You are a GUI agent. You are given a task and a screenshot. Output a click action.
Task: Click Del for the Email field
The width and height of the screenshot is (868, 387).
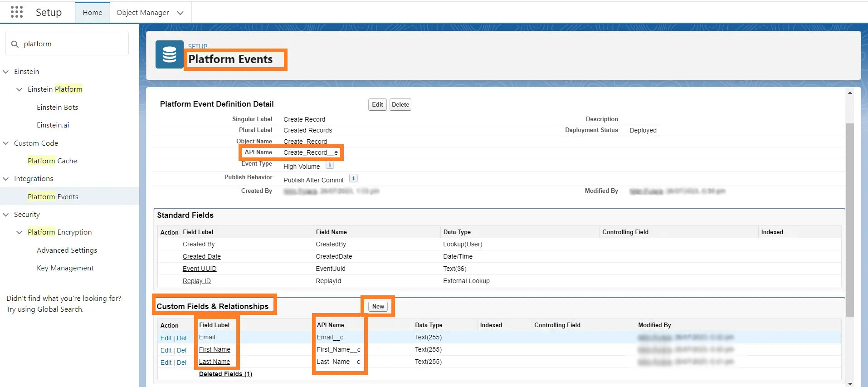point(181,338)
